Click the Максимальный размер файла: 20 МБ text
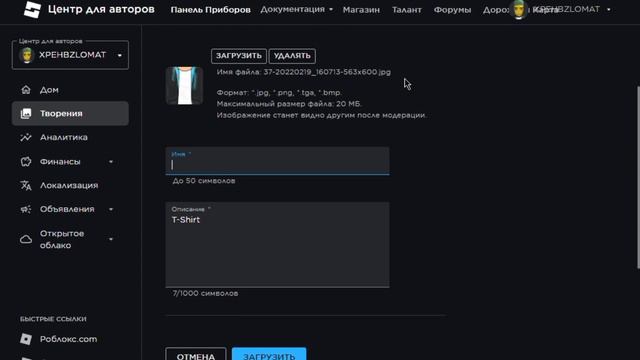 (289, 104)
